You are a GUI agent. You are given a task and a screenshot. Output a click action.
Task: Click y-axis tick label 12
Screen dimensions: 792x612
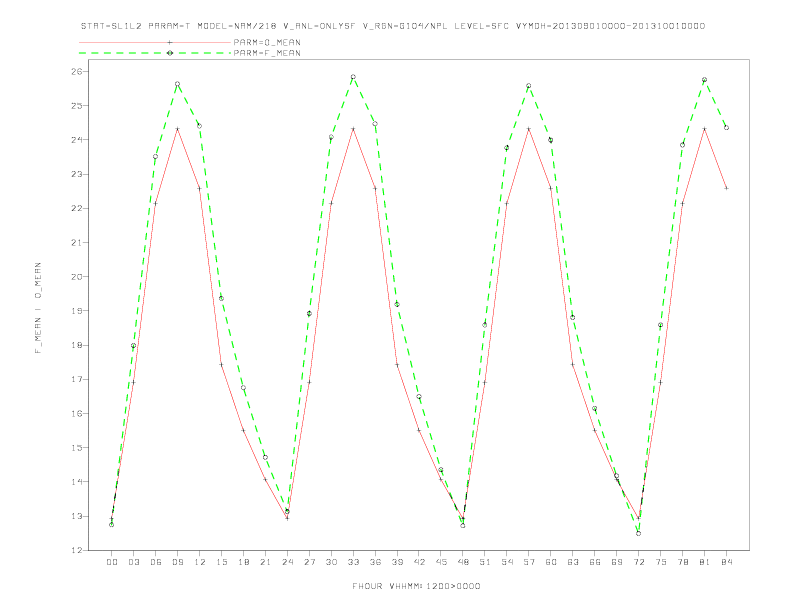click(77, 550)
